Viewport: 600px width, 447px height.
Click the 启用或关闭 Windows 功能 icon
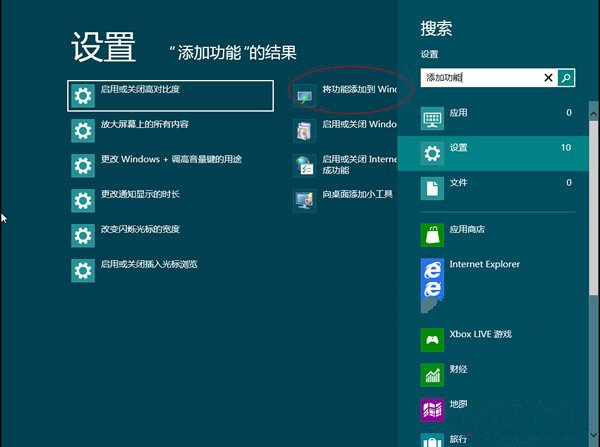[x=305, y=131]
